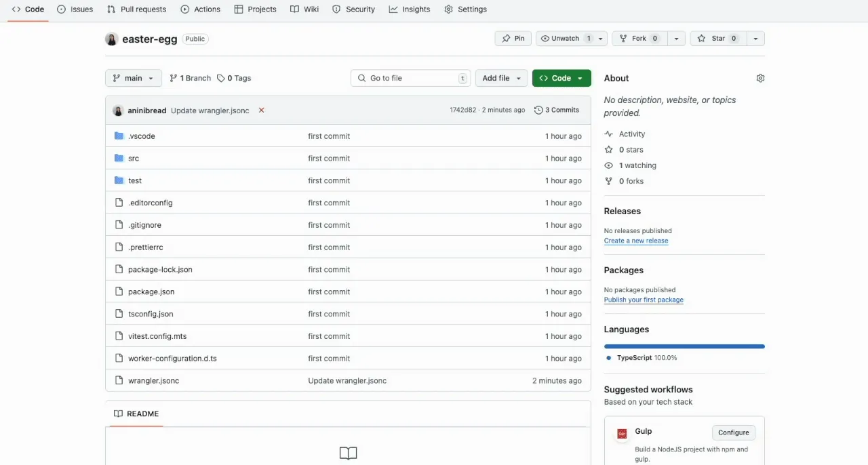Star the easter-egg repository

[718, 38]
